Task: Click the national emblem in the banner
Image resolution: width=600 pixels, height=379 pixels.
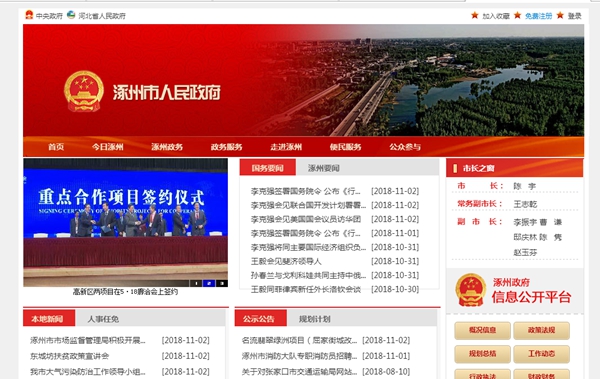Action: click(84, 91)
